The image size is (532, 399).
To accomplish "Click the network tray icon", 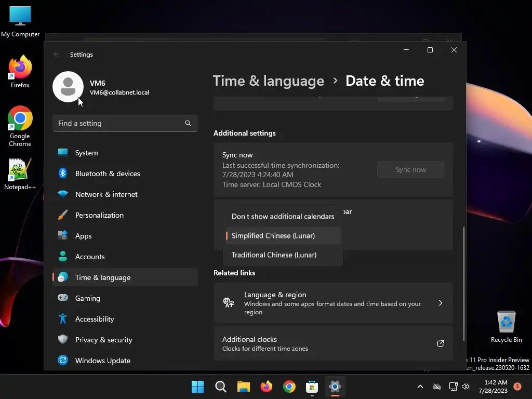I will point(453,387).
